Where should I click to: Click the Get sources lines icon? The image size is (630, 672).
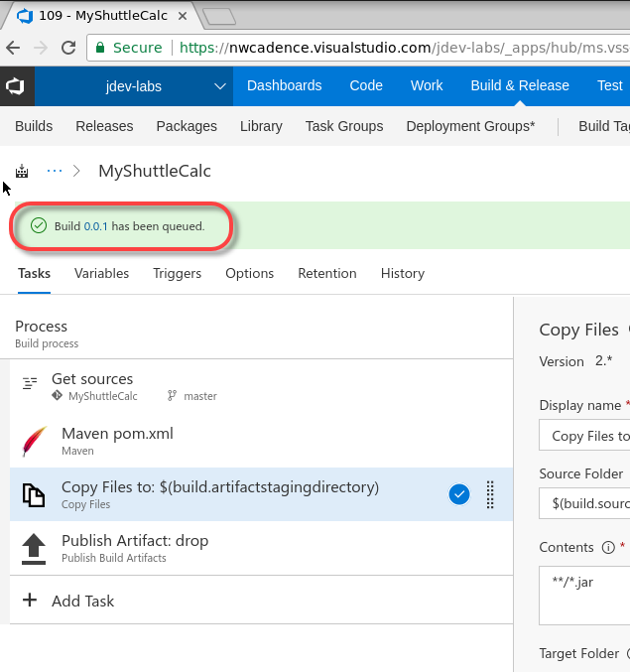[30, 383]
